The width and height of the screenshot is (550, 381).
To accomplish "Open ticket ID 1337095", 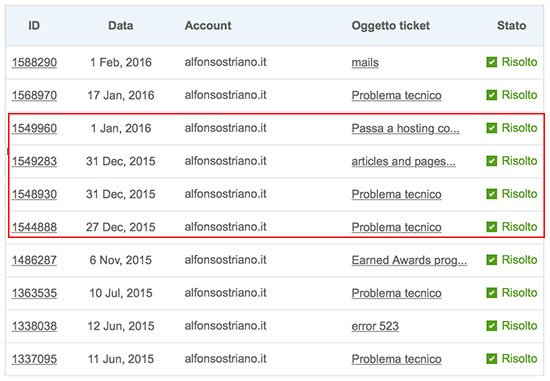I will click(34, 359).
